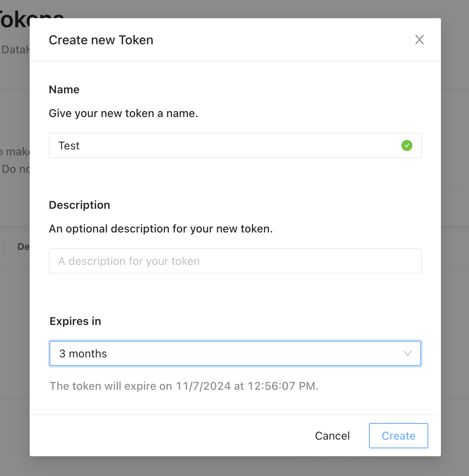Click the Name label
Screen dimensions: 469x476
[64, 90]
